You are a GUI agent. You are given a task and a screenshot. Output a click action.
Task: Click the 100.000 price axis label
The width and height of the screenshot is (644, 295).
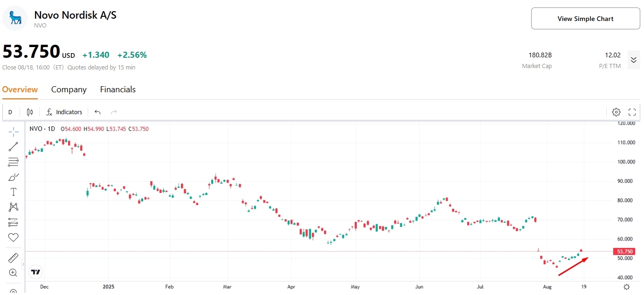(625, 162)
